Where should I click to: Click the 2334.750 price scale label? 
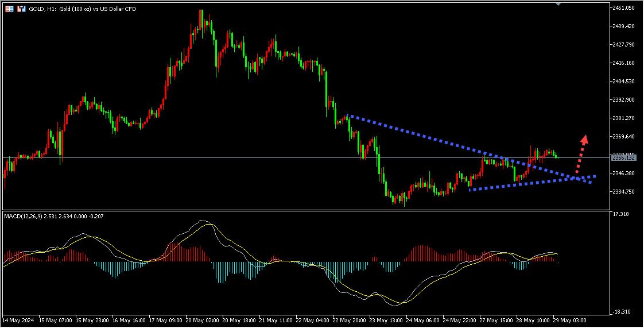(623, 191)
